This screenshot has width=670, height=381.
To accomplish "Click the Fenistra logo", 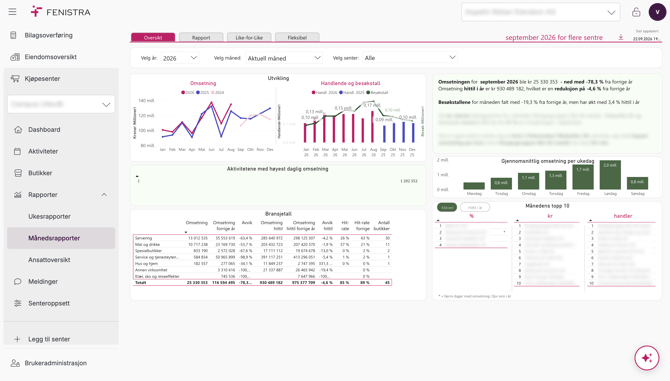I will click(60, 12).
